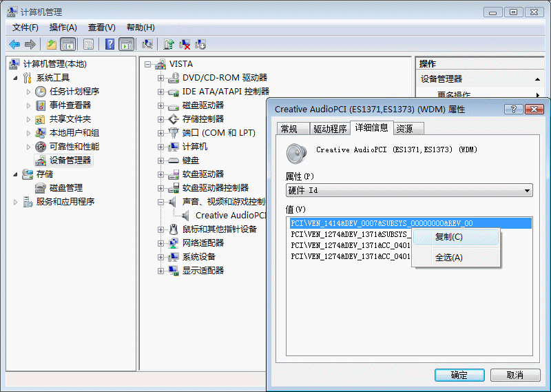The height and width of the screenshot is (392, 551).
Task: Collapse the 声音、视频和游戏控制器 node
Action: [x=160, y=202]
